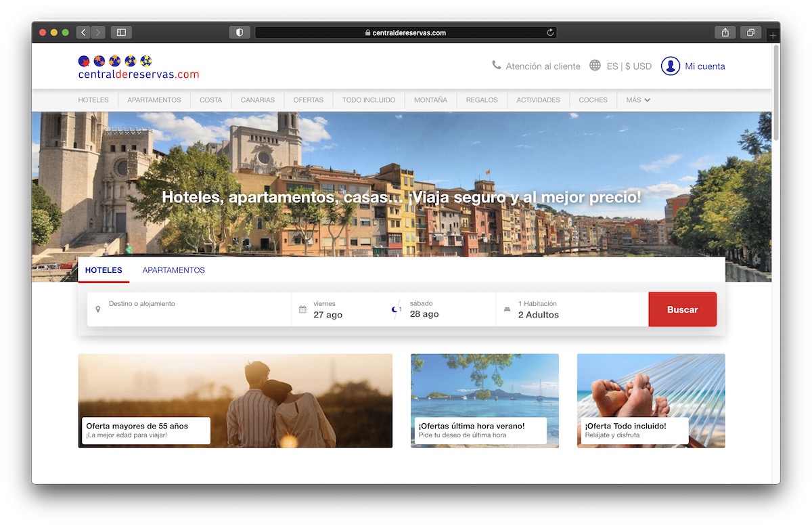Screen dimensions: 812x526
Task: Click the calendar icon beside viernes
Action: 302,309
